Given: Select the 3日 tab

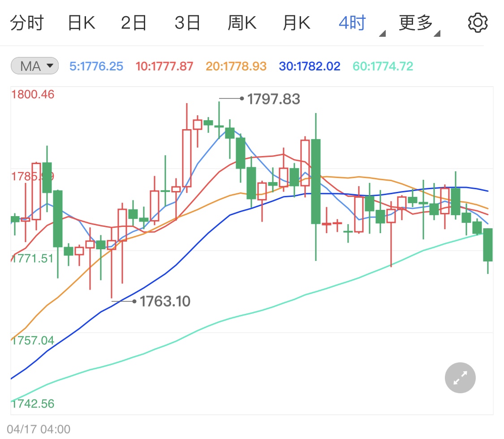Looking at the screenshot, I should 187,23.
